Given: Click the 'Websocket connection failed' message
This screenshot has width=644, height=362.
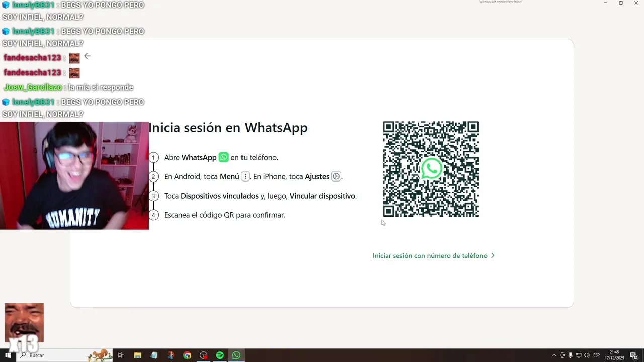Looking at the screenshot, I should click(500, 2).
